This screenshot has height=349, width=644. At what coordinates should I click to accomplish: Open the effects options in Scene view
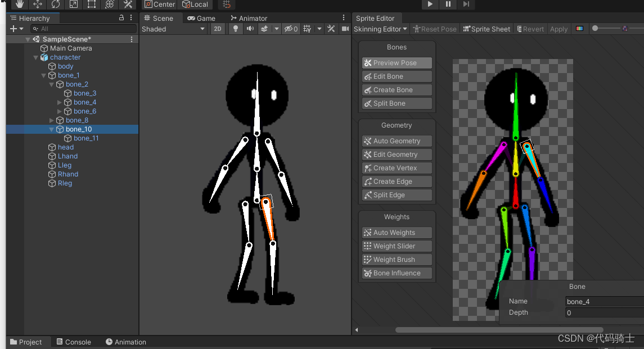(x=264, y=29)
